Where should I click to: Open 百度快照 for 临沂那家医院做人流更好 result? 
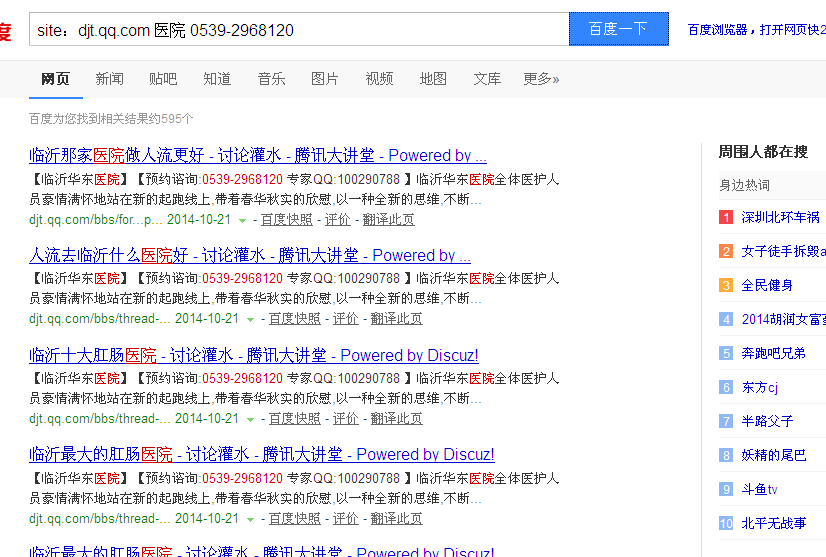click(x=287, y=220)
